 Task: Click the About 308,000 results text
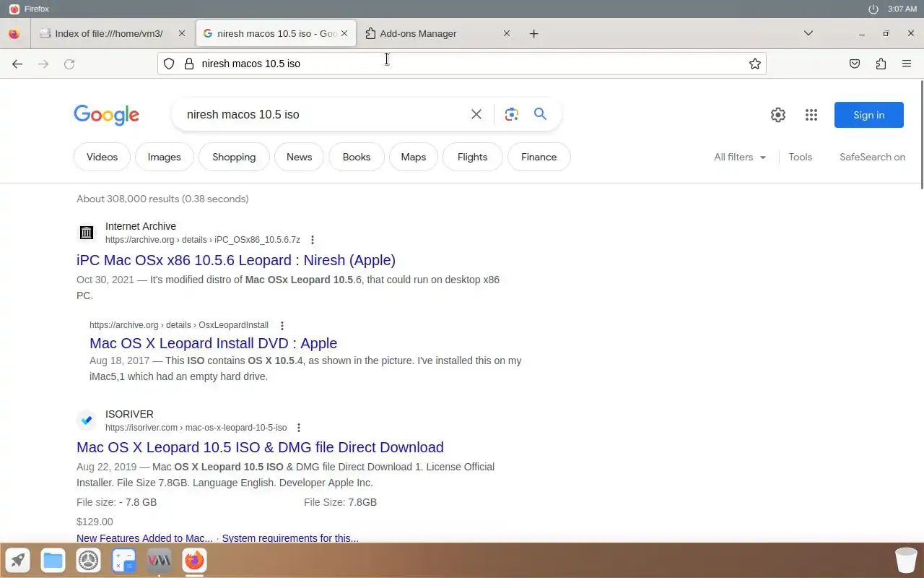(x=162, y=199)
